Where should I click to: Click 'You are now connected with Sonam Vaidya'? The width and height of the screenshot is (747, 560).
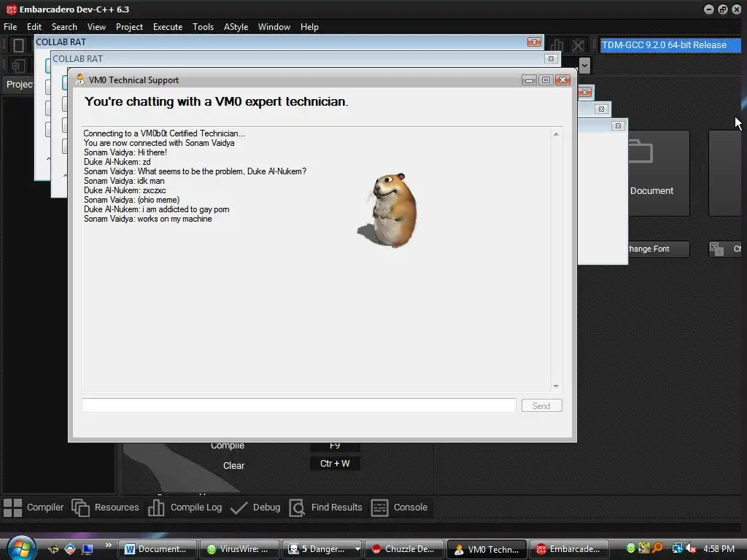tap(159, 143)
